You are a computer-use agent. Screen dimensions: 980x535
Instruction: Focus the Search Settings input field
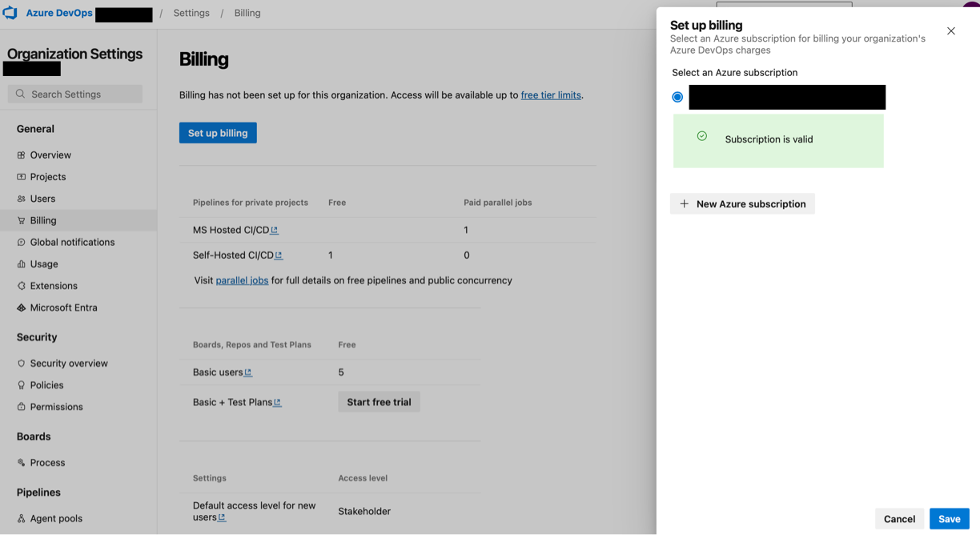75,94
